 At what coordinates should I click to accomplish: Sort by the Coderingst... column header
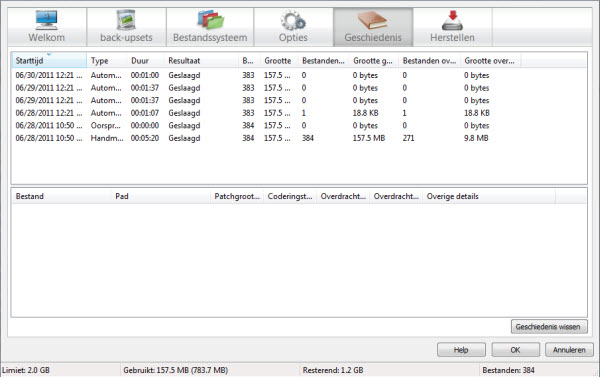[x=290, y=196]
